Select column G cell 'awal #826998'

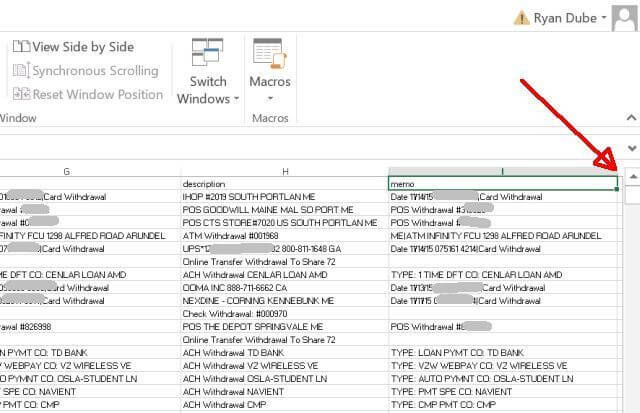tap(90, 327)
